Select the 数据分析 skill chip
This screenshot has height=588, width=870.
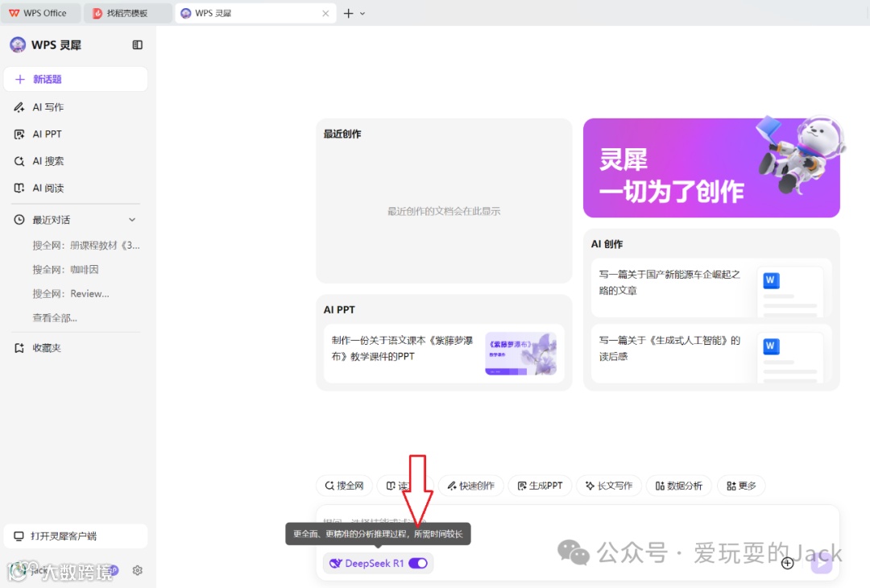[678, 486]
